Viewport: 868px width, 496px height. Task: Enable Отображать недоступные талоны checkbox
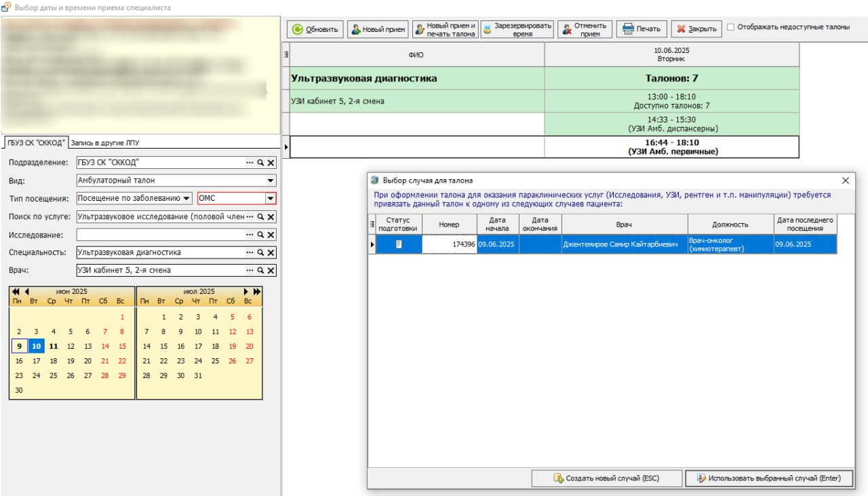730,28
